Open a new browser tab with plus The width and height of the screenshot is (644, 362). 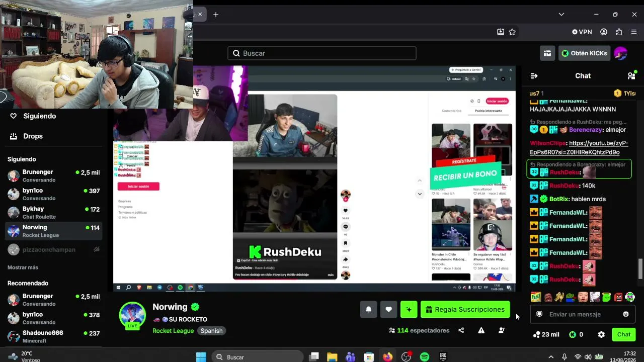pos(216,15)
